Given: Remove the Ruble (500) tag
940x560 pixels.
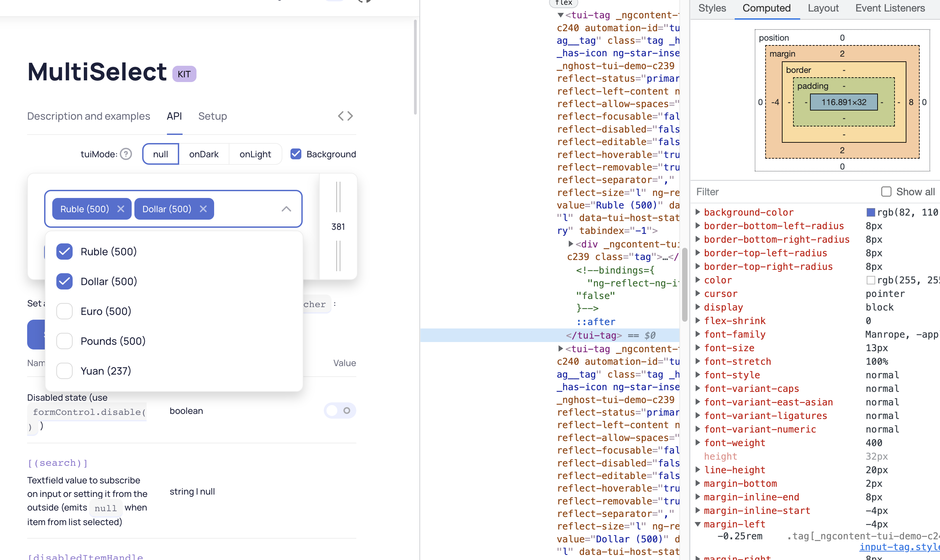Looking at the screenshot, I should 120,209.
